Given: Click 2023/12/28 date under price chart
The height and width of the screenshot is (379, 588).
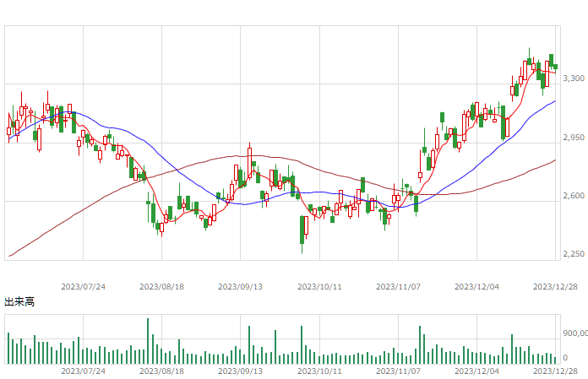Looking at the screenshot, I should point(555,287).
